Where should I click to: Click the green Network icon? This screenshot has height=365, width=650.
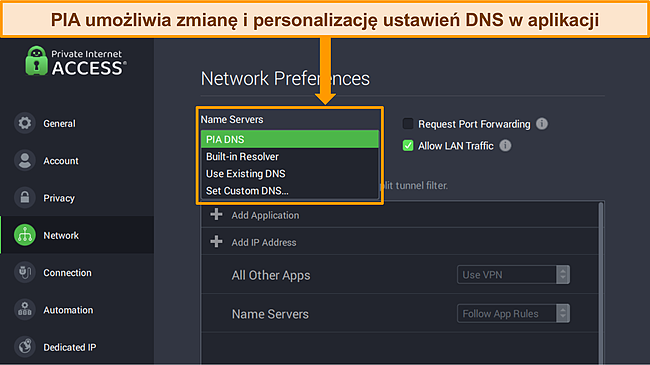[25, 235]
